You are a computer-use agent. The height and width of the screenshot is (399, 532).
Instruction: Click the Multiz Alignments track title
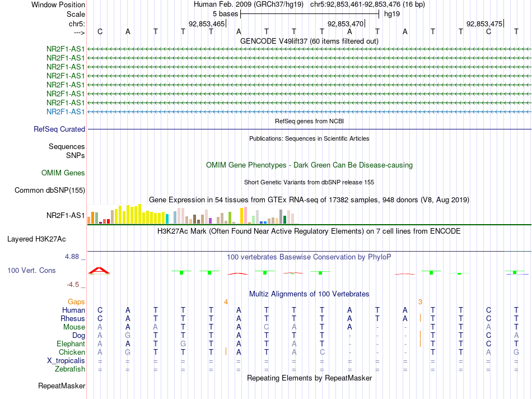coord(309,294)
